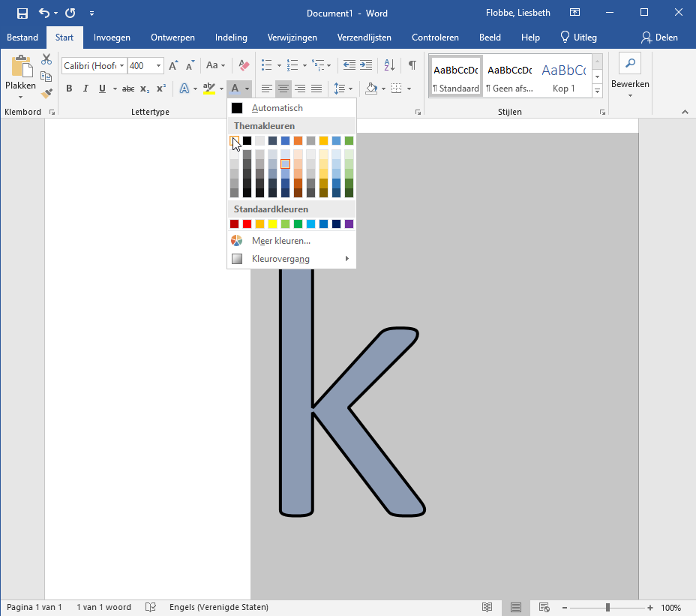Image resolution: width=696 pixels, height=616 pixels.
Task: Open numbered list style dropdown
Action: (304, 66)
